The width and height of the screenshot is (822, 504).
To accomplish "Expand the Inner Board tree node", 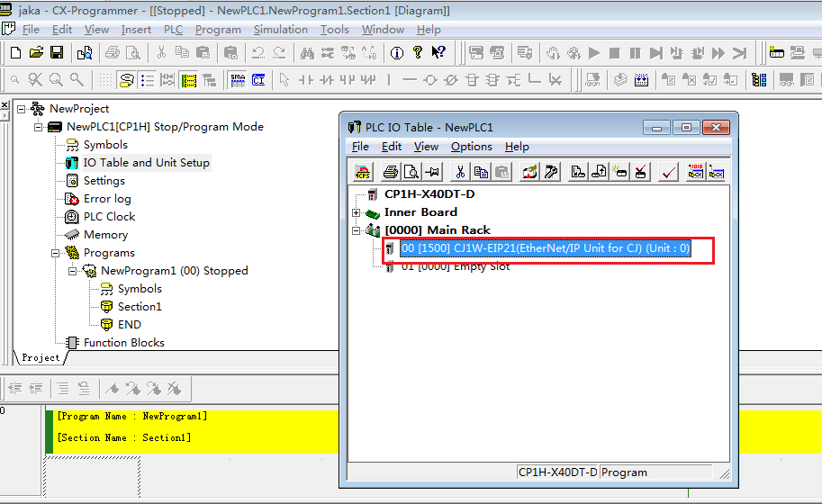I will click(x=357, y=213).
